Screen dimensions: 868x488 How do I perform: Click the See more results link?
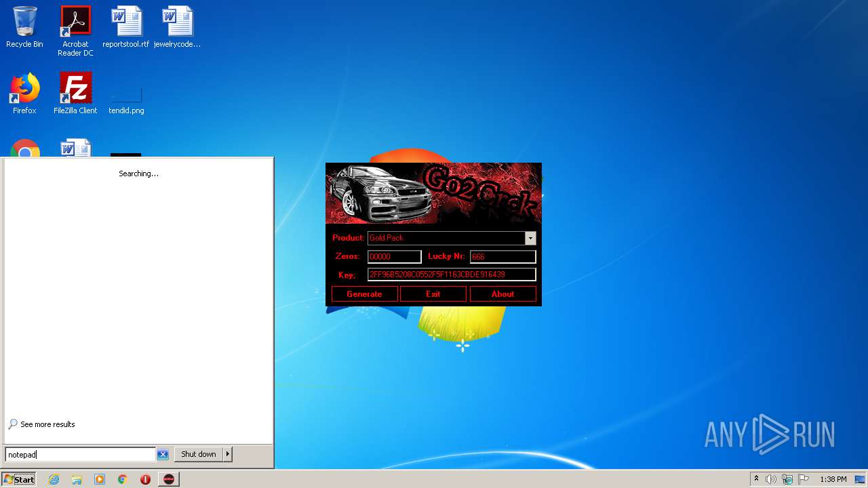coord(41,424)
